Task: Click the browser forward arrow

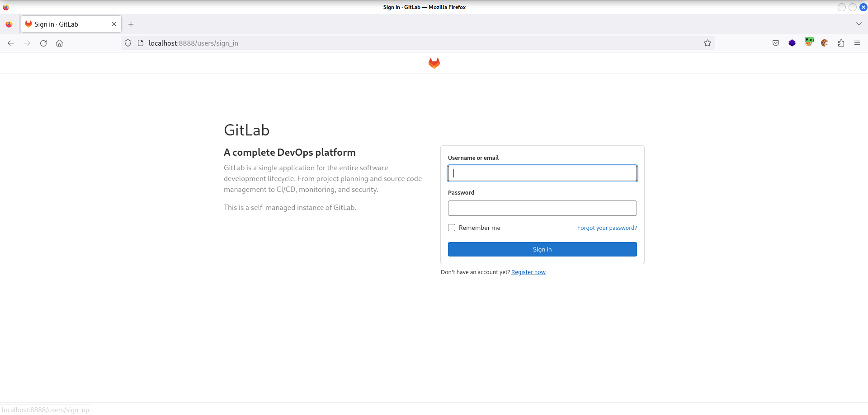Action: 27,43
